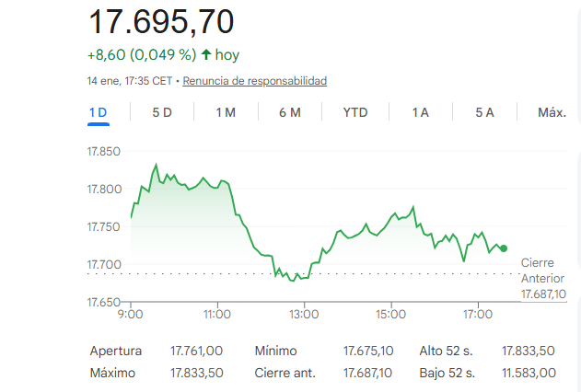
Task: Click the Apertura value 17.761,00
Action: 197,351
